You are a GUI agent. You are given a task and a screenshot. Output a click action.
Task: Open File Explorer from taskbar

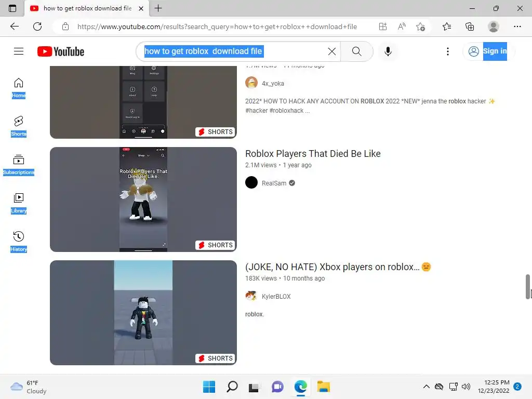pos(323,387)
